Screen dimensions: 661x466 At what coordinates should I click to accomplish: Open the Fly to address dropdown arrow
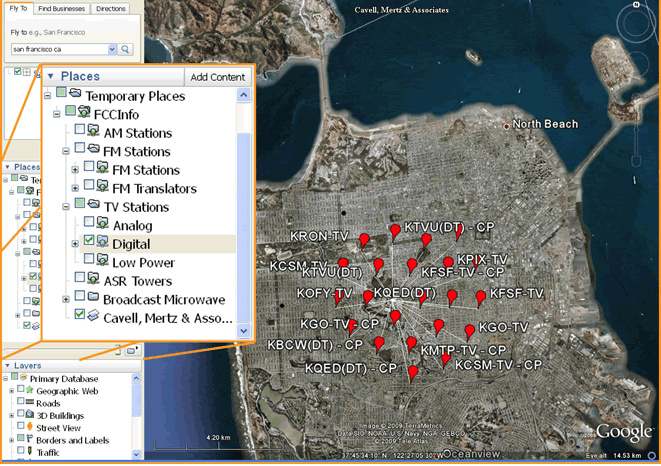(x=112, y=49)
